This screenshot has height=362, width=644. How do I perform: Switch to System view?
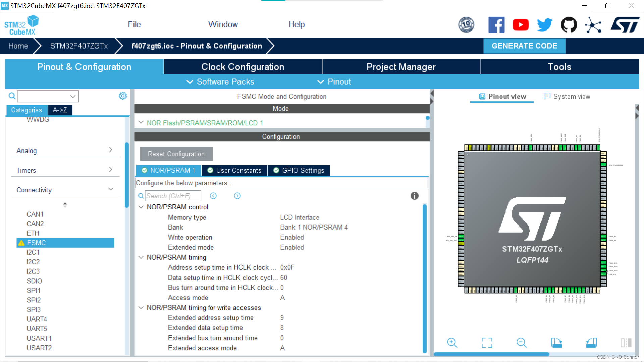point(567,96)
